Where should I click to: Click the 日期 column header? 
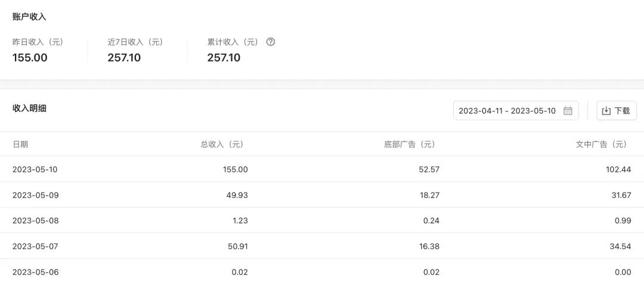[x=20, y=144]
